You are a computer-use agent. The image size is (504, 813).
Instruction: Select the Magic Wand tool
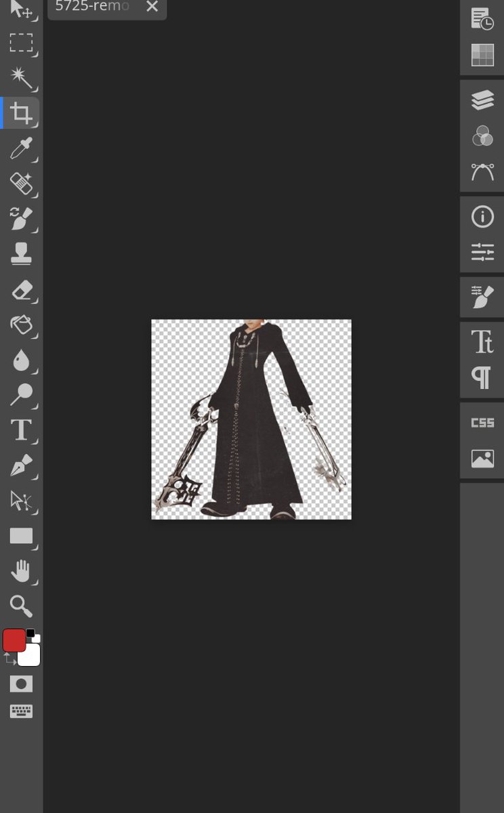21,78
